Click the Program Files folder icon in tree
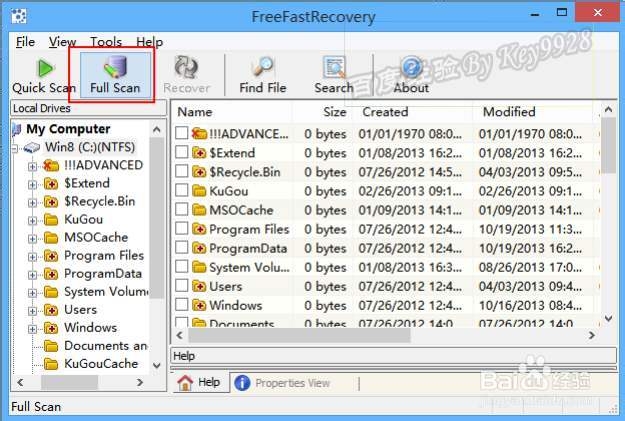The width and height of the screenshot is (625, 421). 51,256
